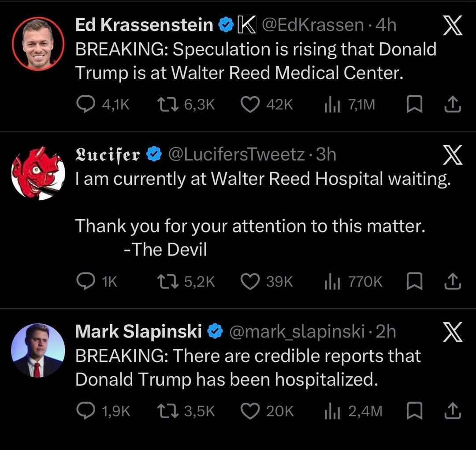Like Ed Krassenstein's tweet
The height and width of the screenshot is (450, 476).
pyautogui.click(x=250, y=105)
